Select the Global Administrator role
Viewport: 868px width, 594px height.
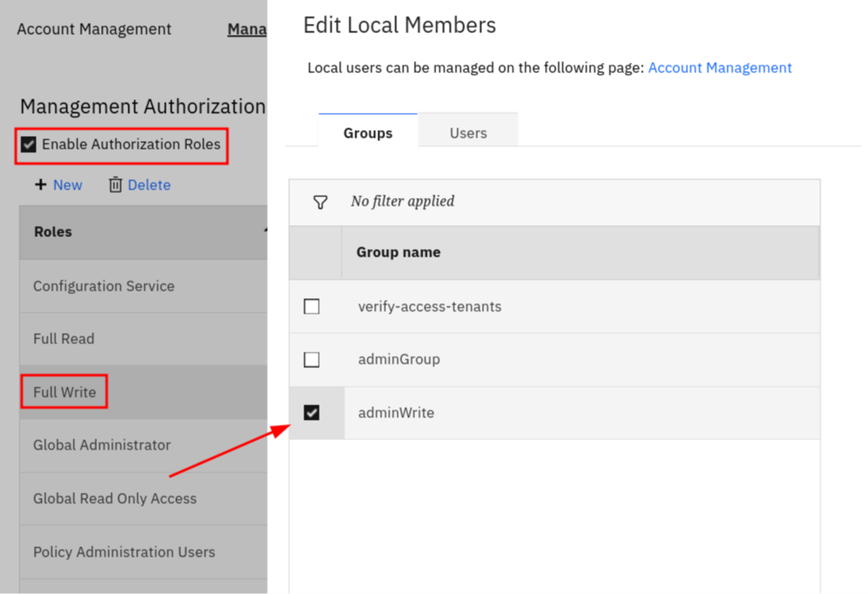(102, 445)
